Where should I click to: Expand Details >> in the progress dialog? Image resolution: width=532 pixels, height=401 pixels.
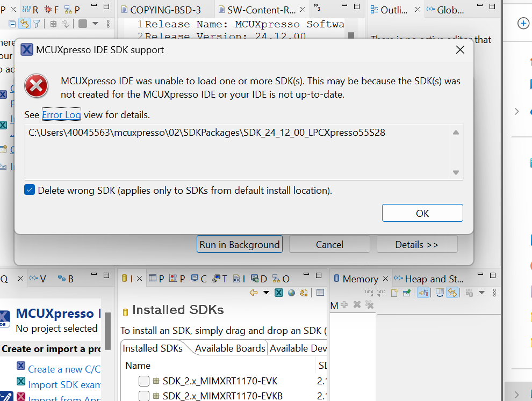[x=417, y=244]
